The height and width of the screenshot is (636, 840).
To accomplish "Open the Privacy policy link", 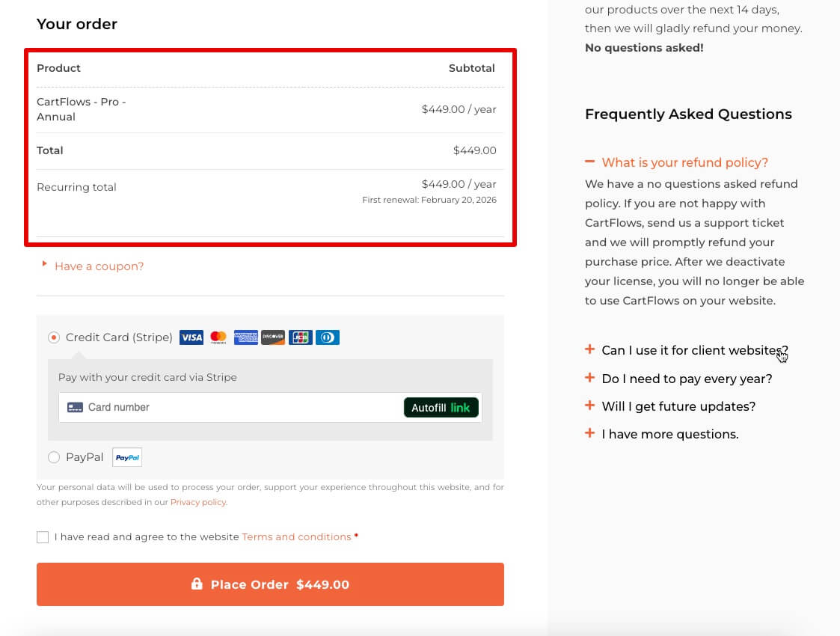I will pos(198,502).
